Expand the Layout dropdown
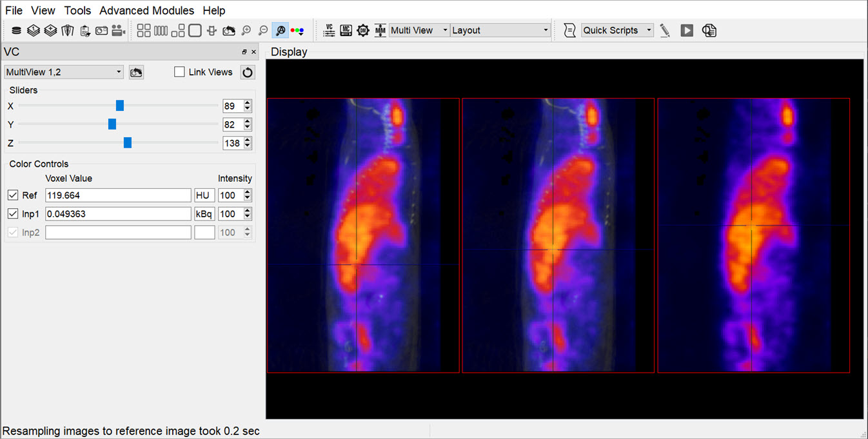The height and width of the screenshot is (439, 868). [500, 30]
